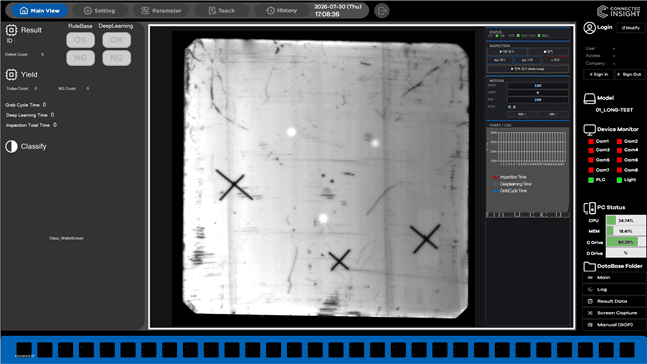Click the PLC green status indicator
Screen dimensions: 647x364
tap(591, 180)
